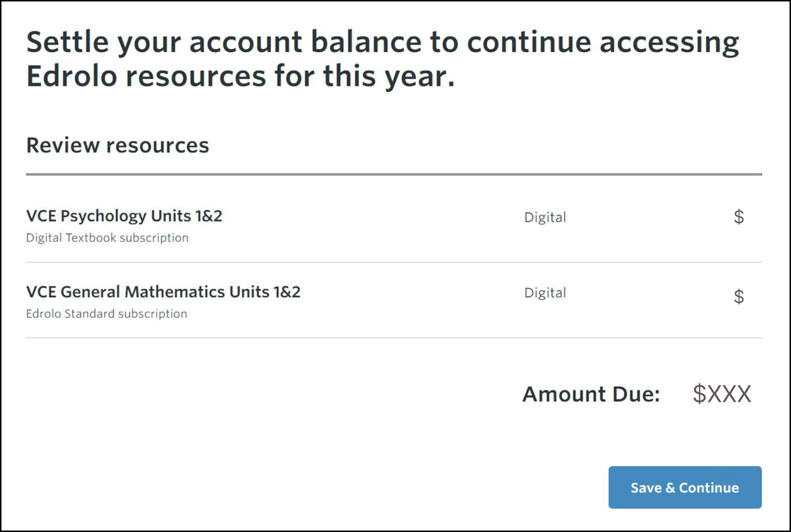The height and width of the screenshot is (532, 791).
Task: Click the word 'Settle' in the heading
Action: point(67,42)
